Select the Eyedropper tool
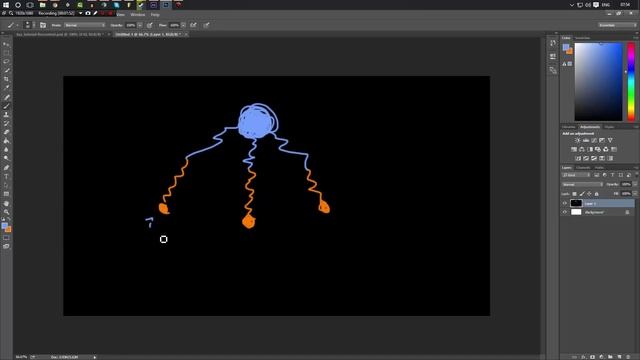 pos(6,87)
